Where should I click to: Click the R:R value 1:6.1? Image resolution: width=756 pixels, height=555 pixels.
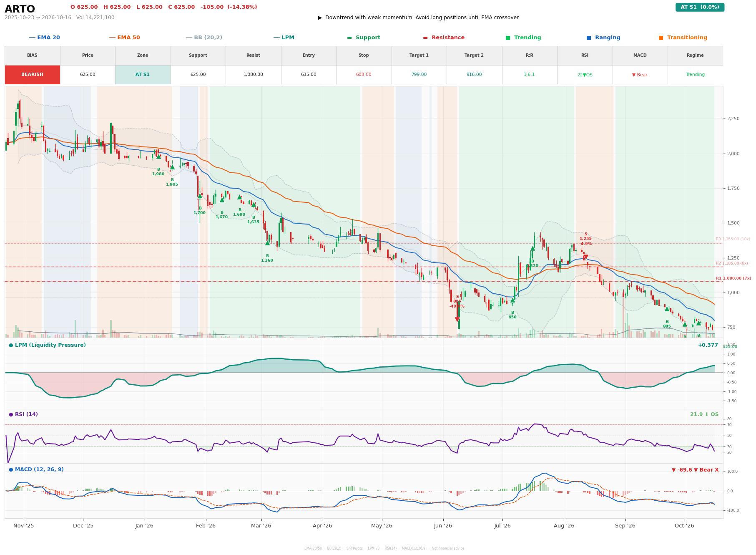529,75
